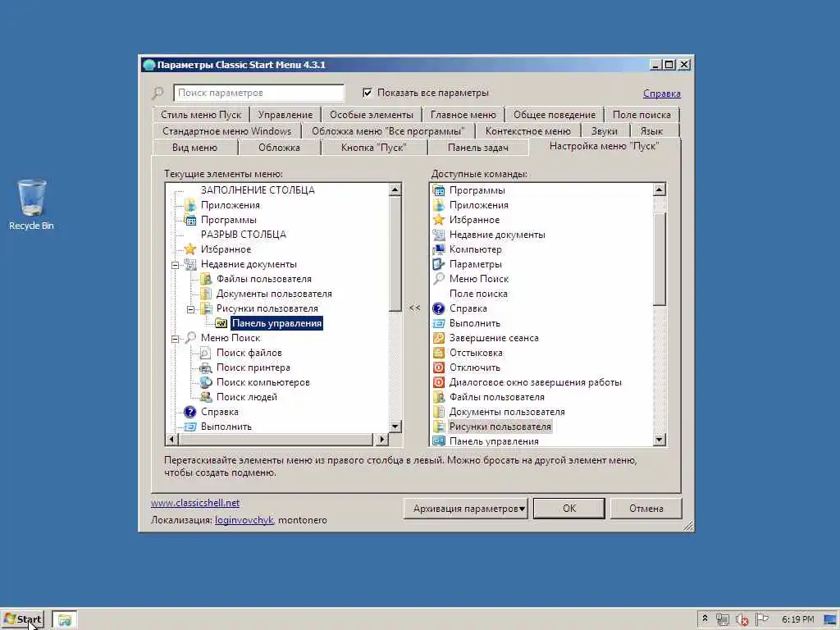Click the taskbar pinned Explorer item
This screenshot has width=840, height=630.
[65, 620]
